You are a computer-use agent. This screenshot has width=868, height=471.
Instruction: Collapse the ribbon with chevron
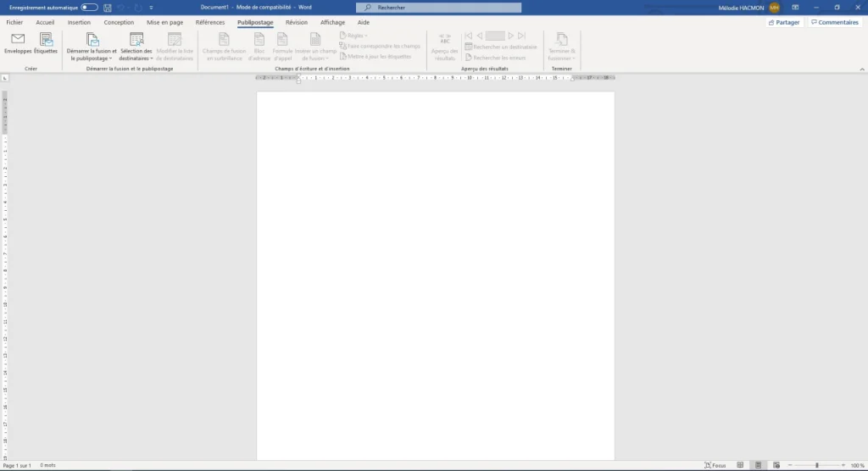coord(862,69)
